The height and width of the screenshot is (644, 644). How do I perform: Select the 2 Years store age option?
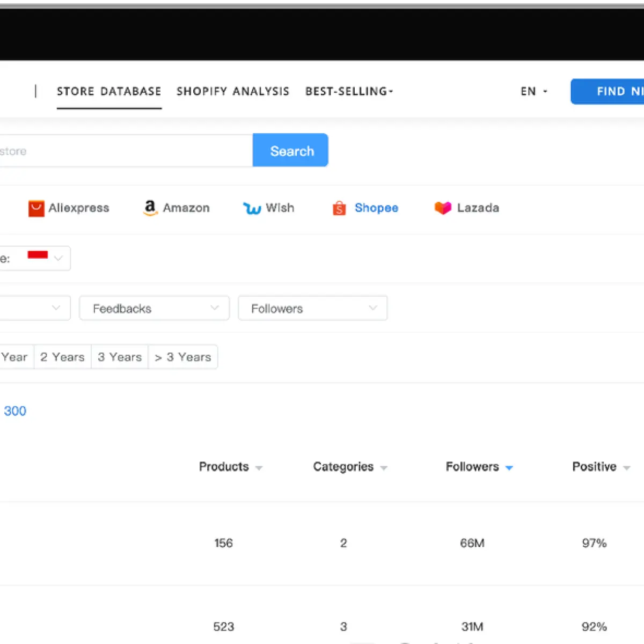coord(63,357)
